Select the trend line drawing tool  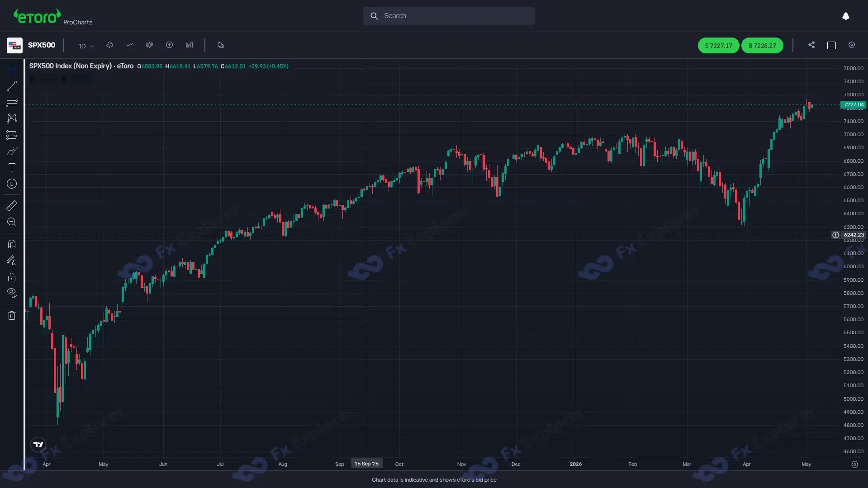click(12, 86)
